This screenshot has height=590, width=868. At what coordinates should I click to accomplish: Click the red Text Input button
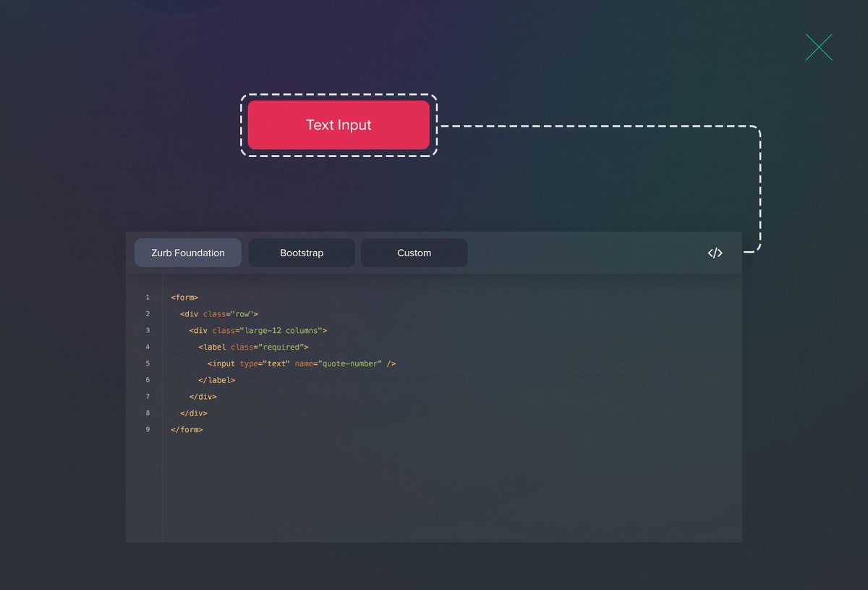pyautogui.click(x=339, y=125)
